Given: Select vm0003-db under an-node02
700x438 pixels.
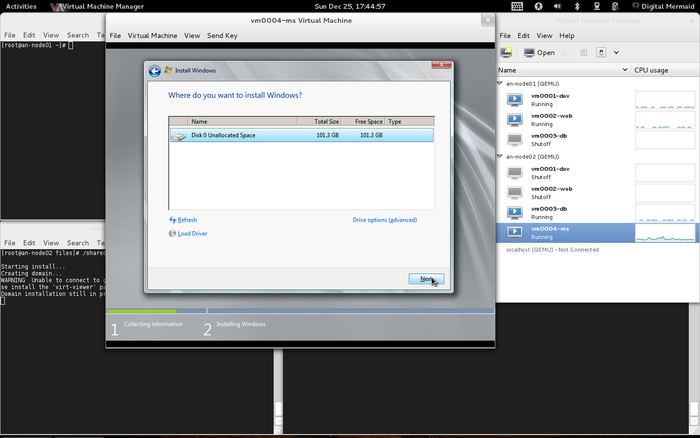Looking at the screenshot, I should pyautogui.click(x=550, y=212).
